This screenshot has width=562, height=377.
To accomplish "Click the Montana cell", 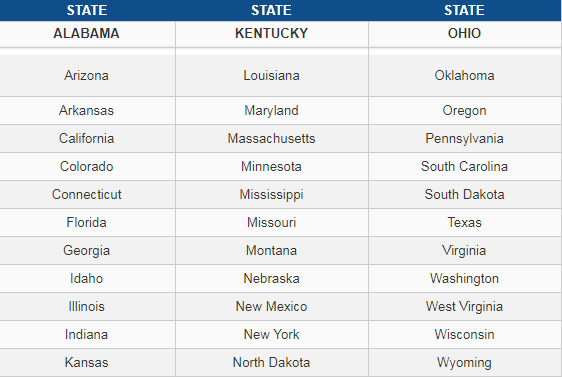I will point(272,250).
